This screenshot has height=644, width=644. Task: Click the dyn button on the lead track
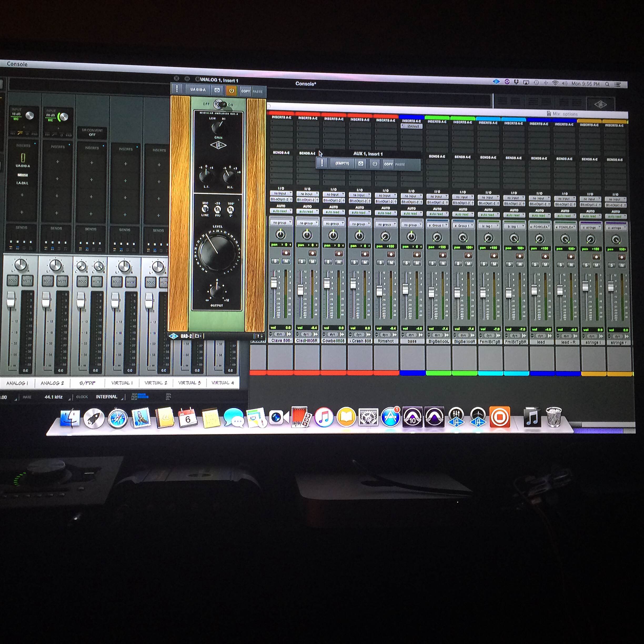point(540,336)
